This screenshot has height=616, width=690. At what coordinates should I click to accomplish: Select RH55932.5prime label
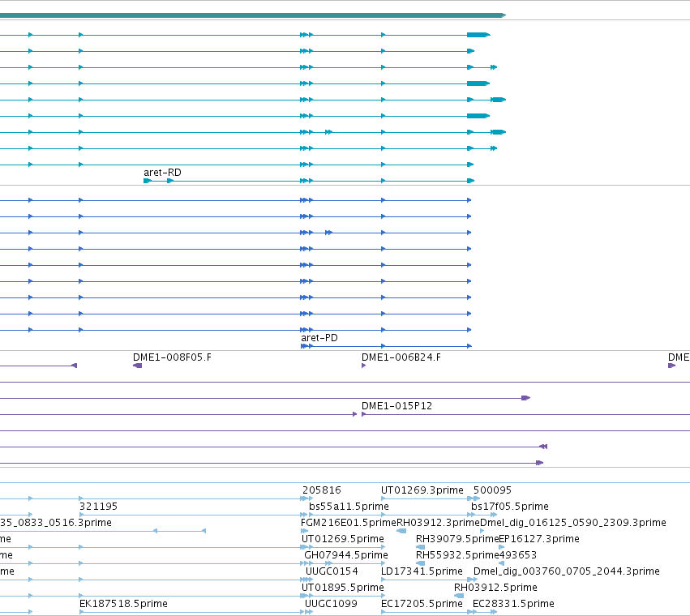pos(457,555)
